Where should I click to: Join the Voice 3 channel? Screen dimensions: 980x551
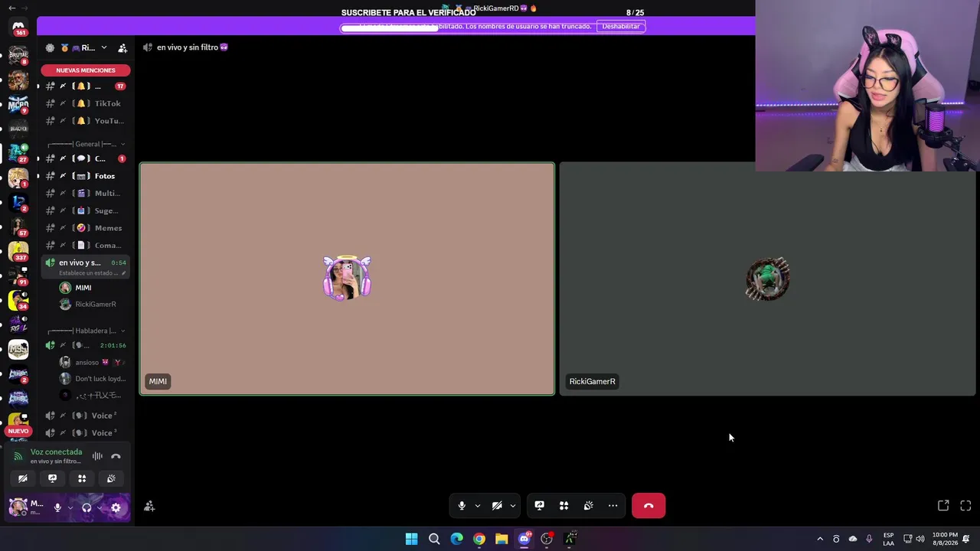point(86,433)
